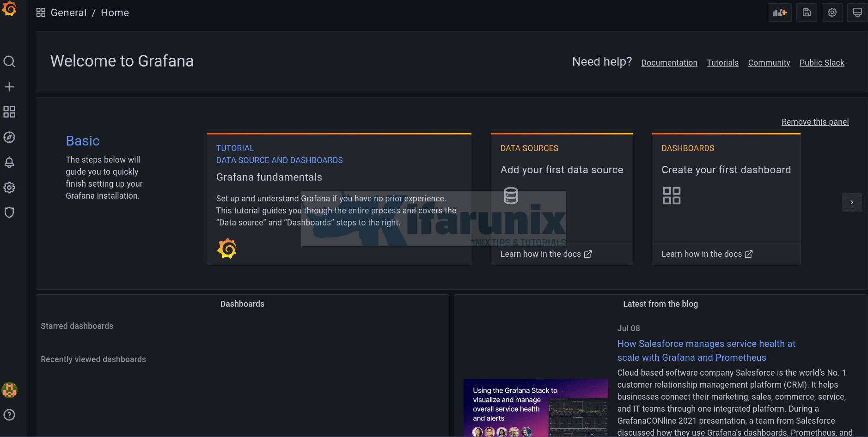Click external link icon in Data Sources card

click(588, 254)
